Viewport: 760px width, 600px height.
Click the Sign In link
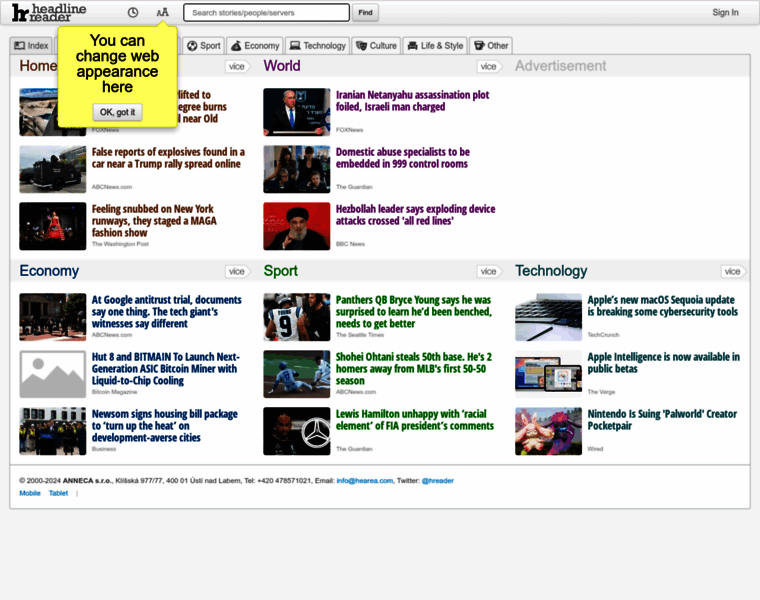coord(725,13)
